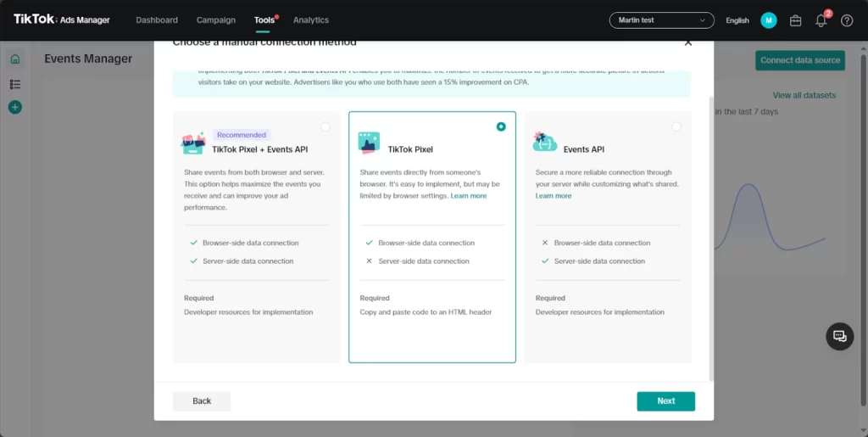
Task: Click Server-side data connection in Events API card
Action: (599, 261)
